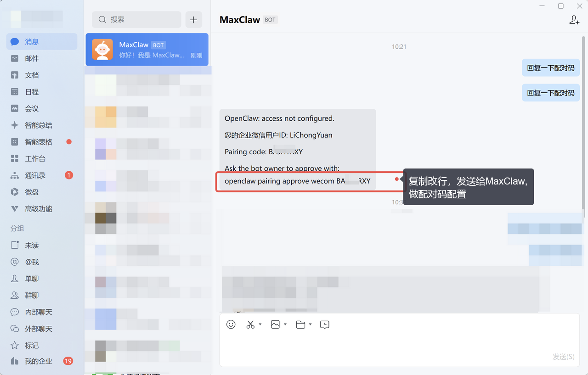The image size is (588, 375).
Task: Click the plus button beside search
Action: tap(193, 20)
